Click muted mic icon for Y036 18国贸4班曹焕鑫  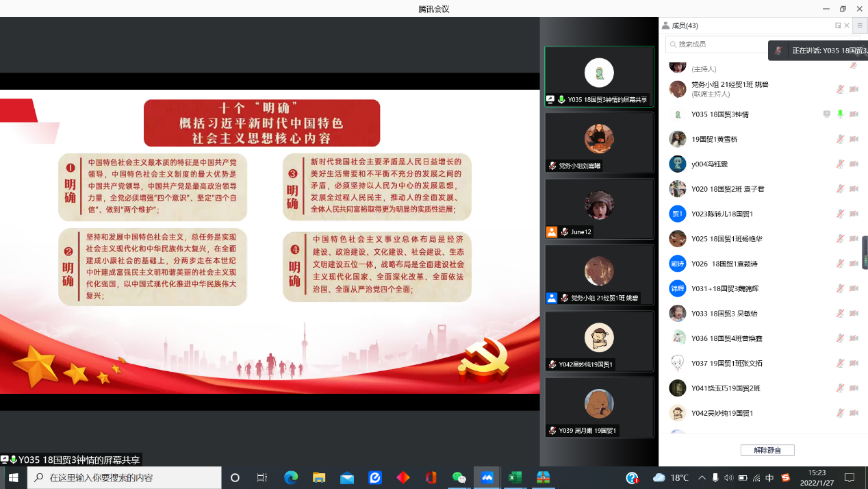[x=840, y=338]
